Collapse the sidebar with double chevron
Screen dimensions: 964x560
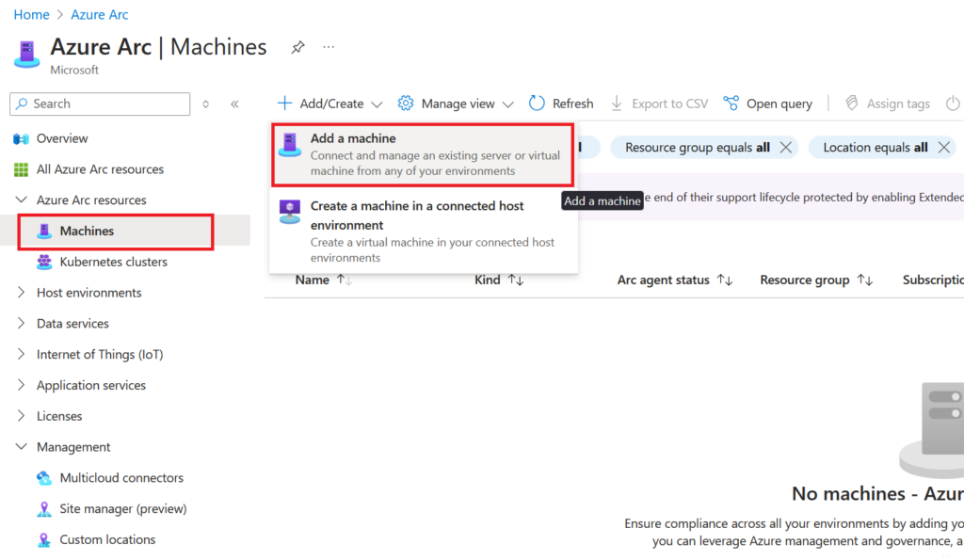[234, 104]
